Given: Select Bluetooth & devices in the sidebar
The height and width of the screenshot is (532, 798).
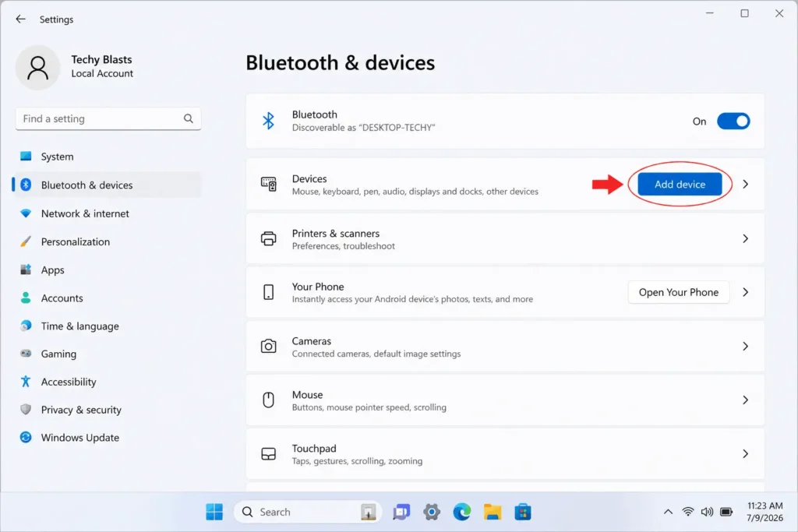Looking at the screenshot, I should pos(108,185).
